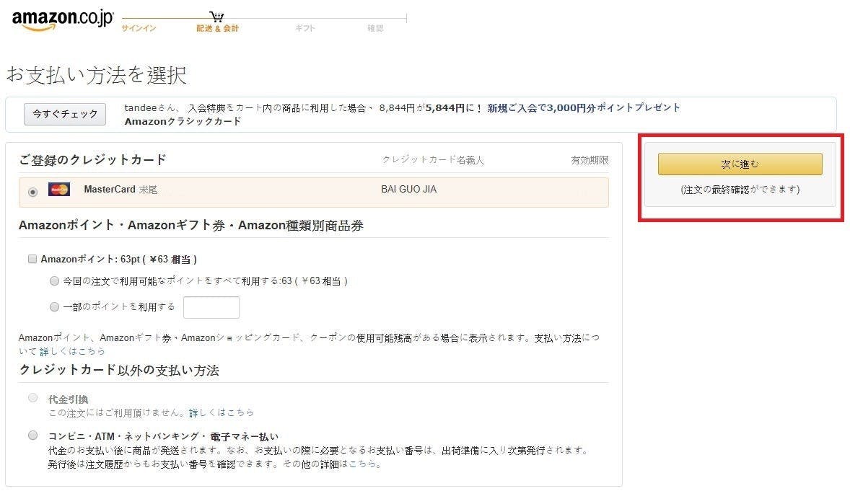The image size is (850, 504).
Task: Check the Amazonポイント 63pt checkbox
Action: click(32, 259)
